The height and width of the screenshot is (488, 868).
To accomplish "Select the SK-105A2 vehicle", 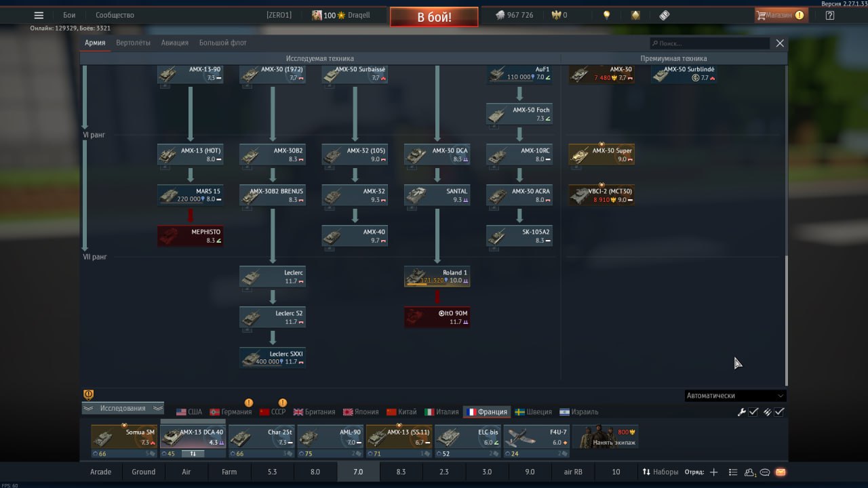I will [519, 236].
